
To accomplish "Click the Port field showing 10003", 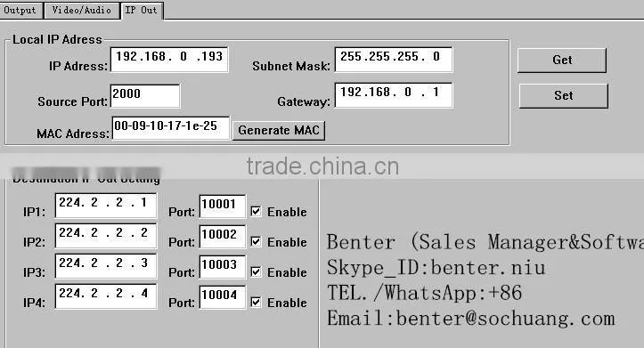I will (222, 267).
